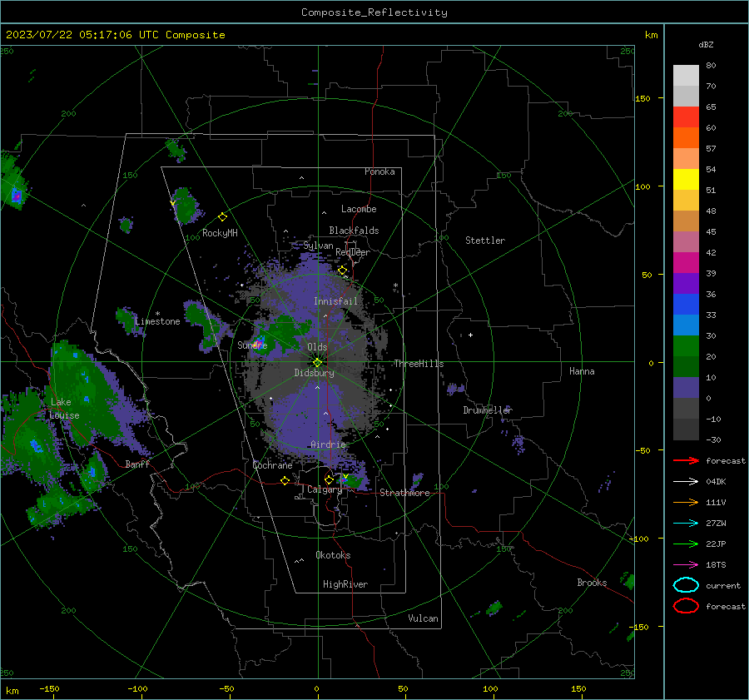Click the ThreeHills label
The width and height of the screenshot is (749, 700).
click(x=419, y=364)
